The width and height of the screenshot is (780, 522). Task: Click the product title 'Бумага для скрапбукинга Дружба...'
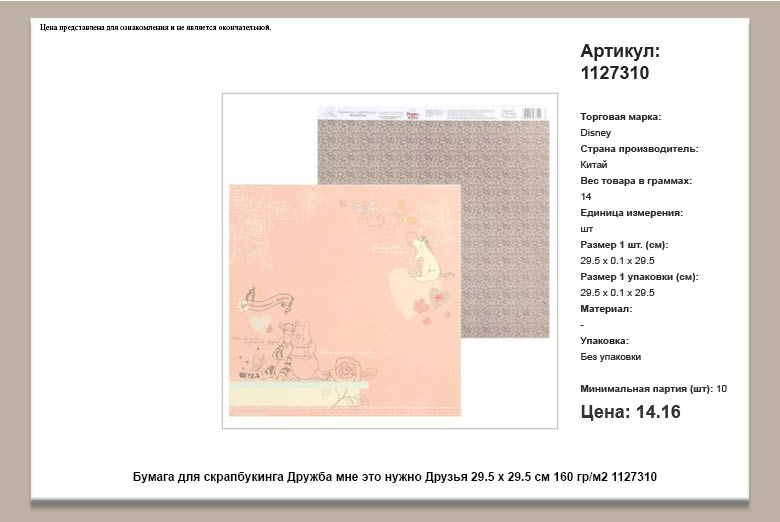click(x=394, y=477)
